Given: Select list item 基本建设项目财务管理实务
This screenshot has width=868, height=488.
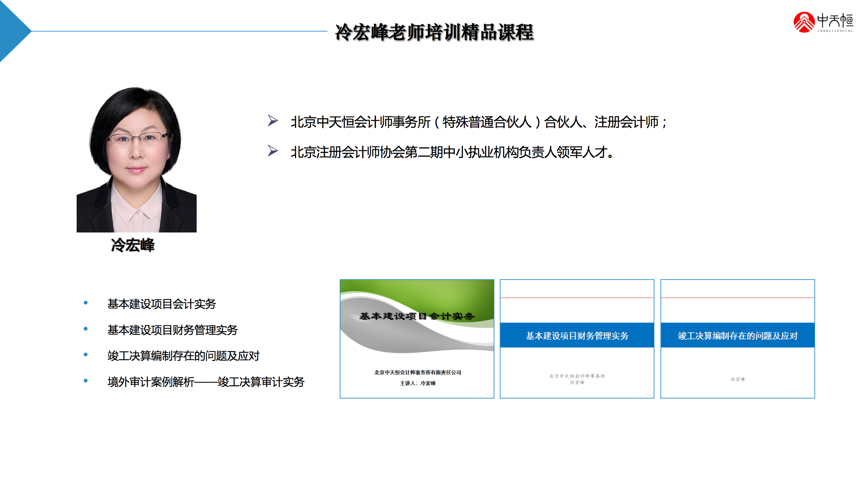Looking at the screenshot, I should [172, 330].
